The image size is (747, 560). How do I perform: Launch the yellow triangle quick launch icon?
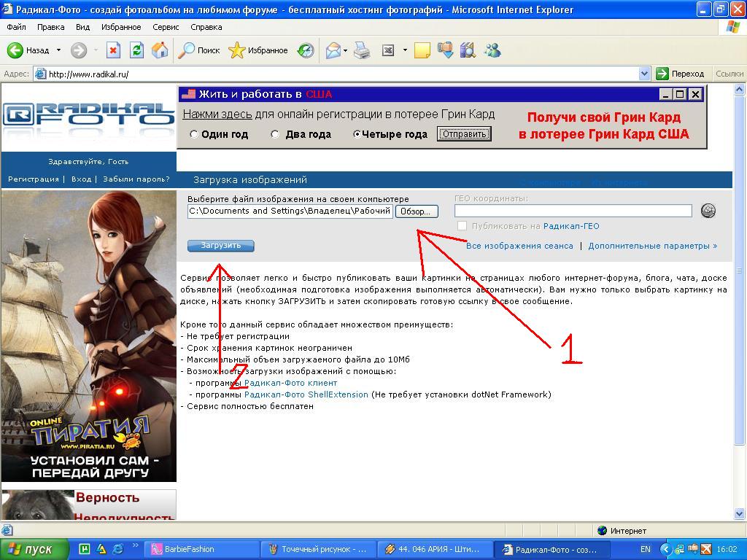tap(101, 549)
